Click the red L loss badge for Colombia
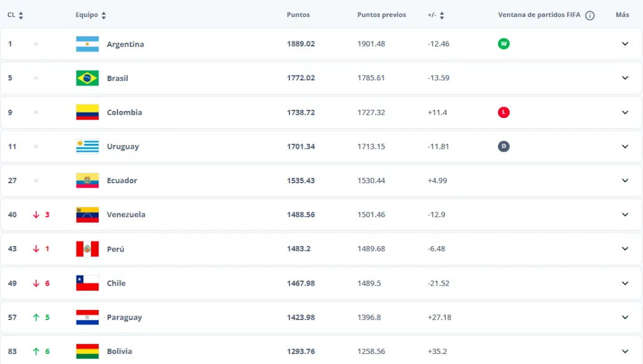The height and width of the screenshot is (364, 643). [504, 112]
